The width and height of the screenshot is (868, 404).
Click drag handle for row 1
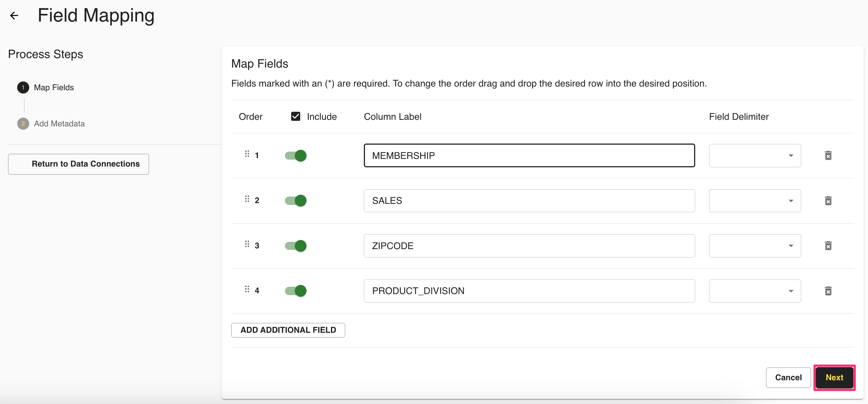[247, 154]
